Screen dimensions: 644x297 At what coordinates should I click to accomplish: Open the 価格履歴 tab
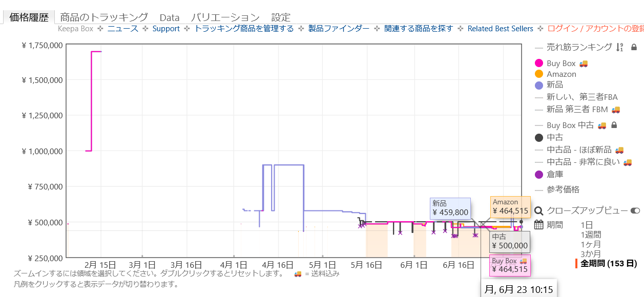pos(29,17)
